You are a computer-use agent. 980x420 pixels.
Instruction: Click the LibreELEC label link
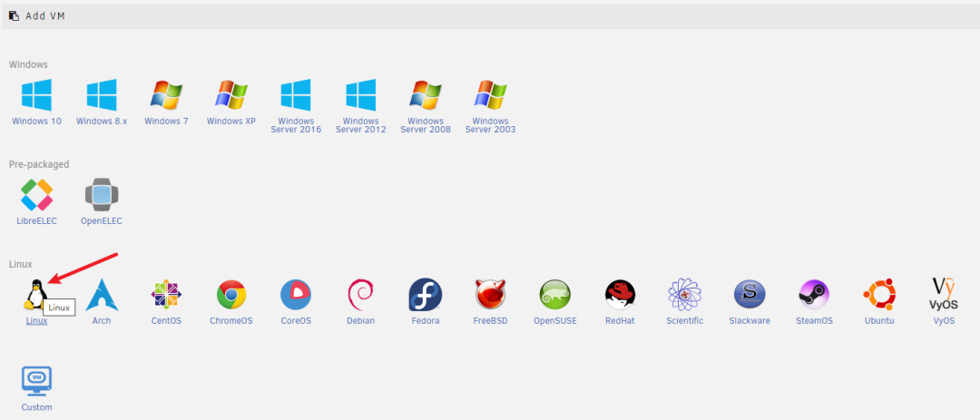(36, 220)
